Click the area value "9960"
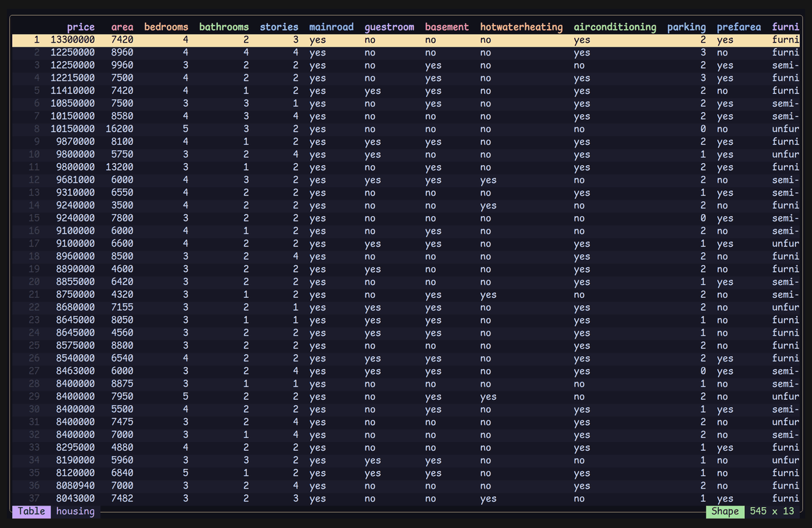The height and width of the screenshot is (528, 812). click(122, 66)
